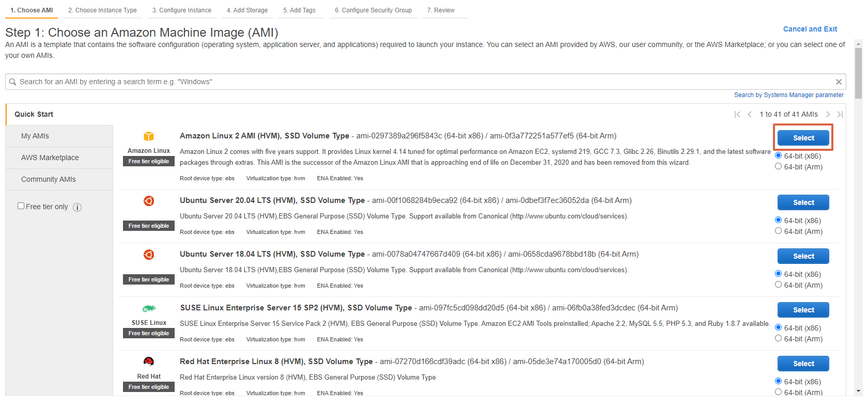Click the Ubuntu Server 18.04 LTS title text
868x408 pixels.
tap(272, 254)
